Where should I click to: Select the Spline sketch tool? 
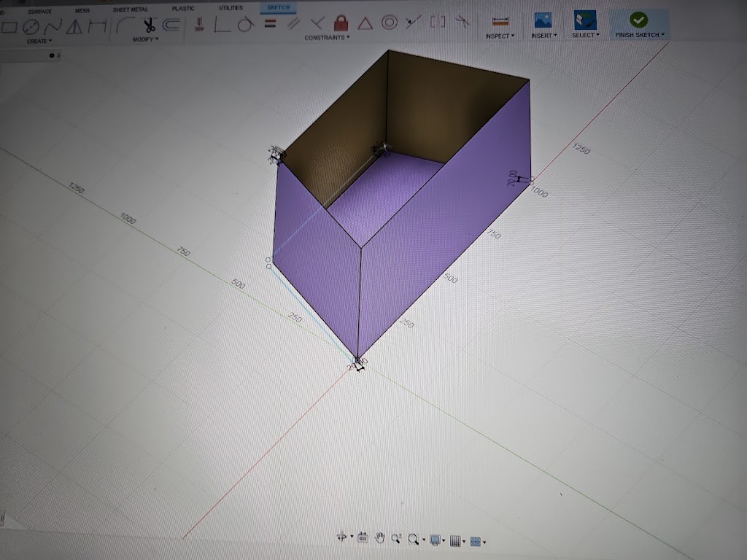click(53, 27)
